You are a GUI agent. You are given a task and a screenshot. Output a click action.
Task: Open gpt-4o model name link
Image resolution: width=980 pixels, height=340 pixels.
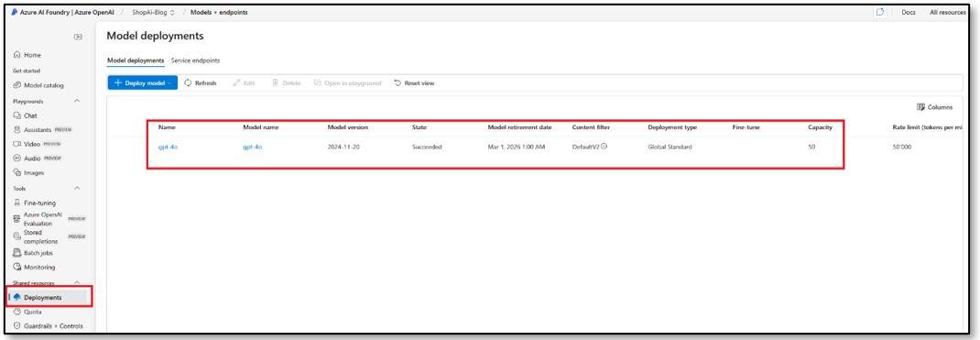[253, 147]
